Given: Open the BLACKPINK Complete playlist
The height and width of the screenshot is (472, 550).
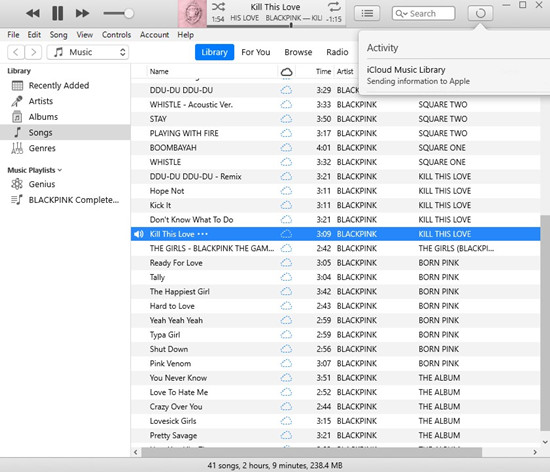Looking at the screenshot, I should pyautogui.click(x=73, y=200).
